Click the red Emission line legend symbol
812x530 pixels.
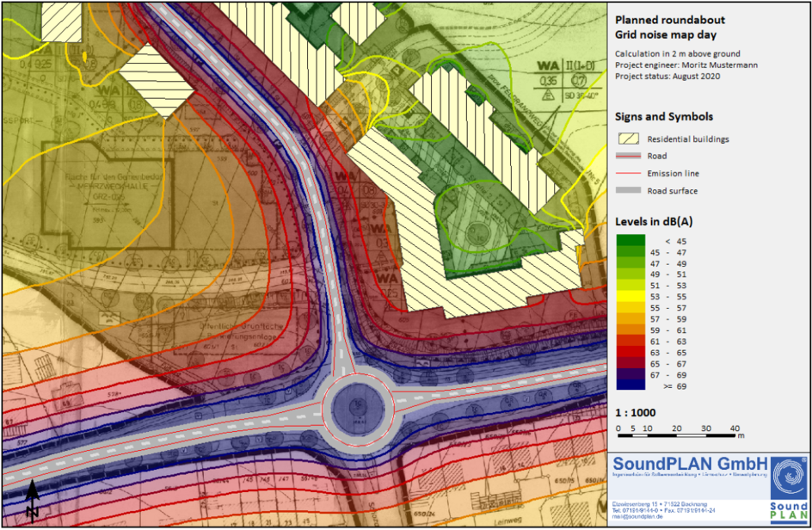pyautogui.click(x=629, y=174)
